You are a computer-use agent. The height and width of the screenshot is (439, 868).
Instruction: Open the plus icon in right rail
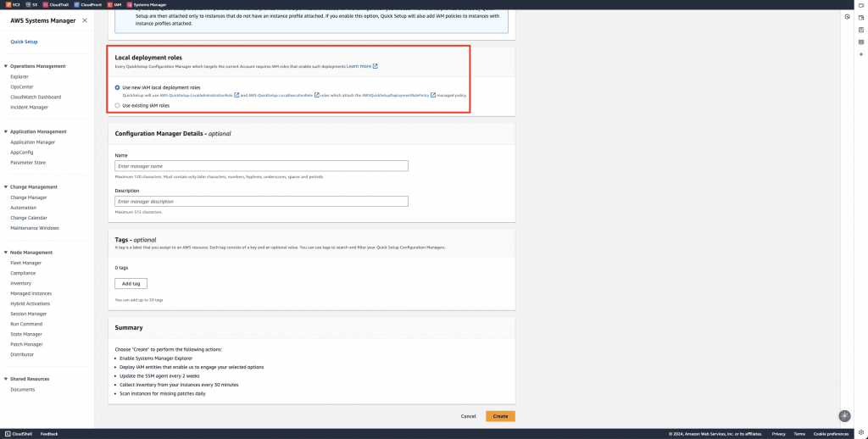coord(861,54)
